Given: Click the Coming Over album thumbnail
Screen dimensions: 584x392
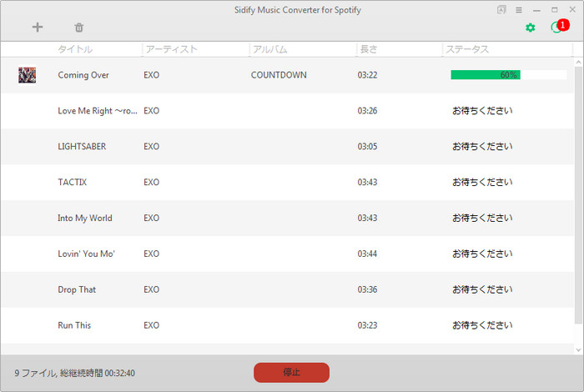Looking at the screenshot, I should [28, 75].
